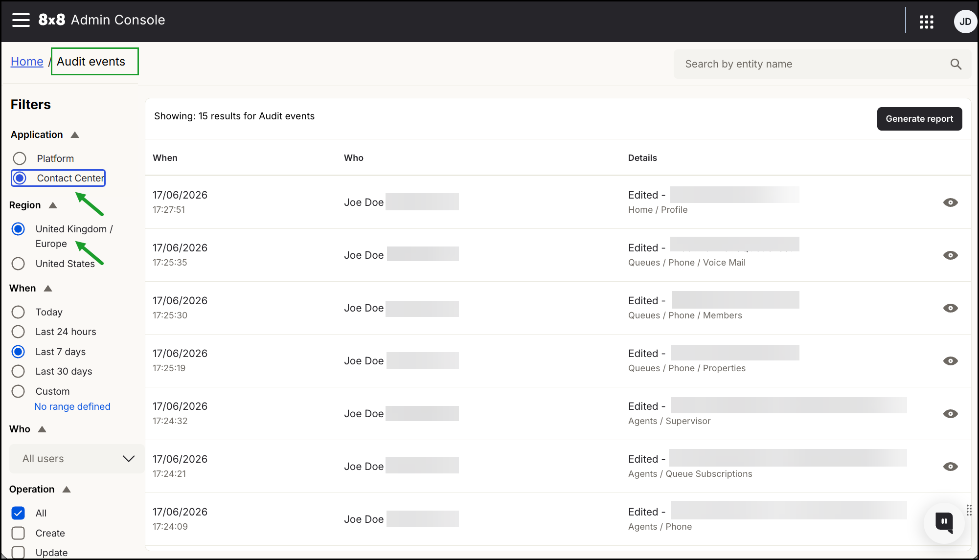View details of the Agents Supervisor event
Screen dimensions: 979x560
[x=950, y=414]
